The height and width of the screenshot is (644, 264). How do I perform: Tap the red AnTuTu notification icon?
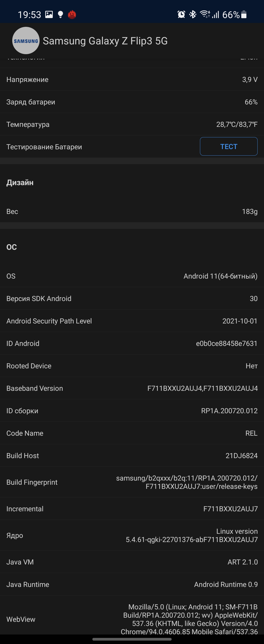(x=72, y=15)
